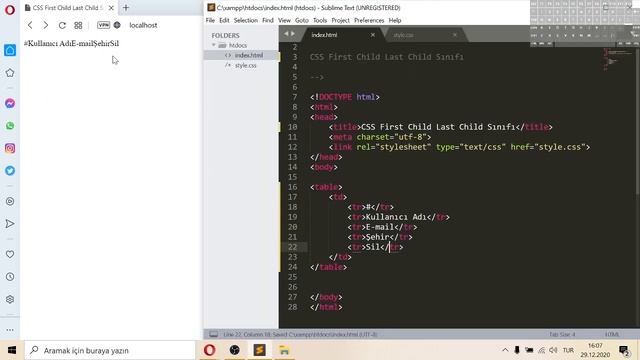
Task: Click the globe site info icon
Action: click(117, 25)
